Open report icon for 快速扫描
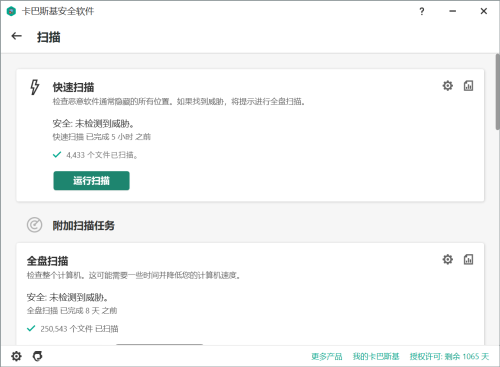The image size is (500, 367). coord(468,86)
